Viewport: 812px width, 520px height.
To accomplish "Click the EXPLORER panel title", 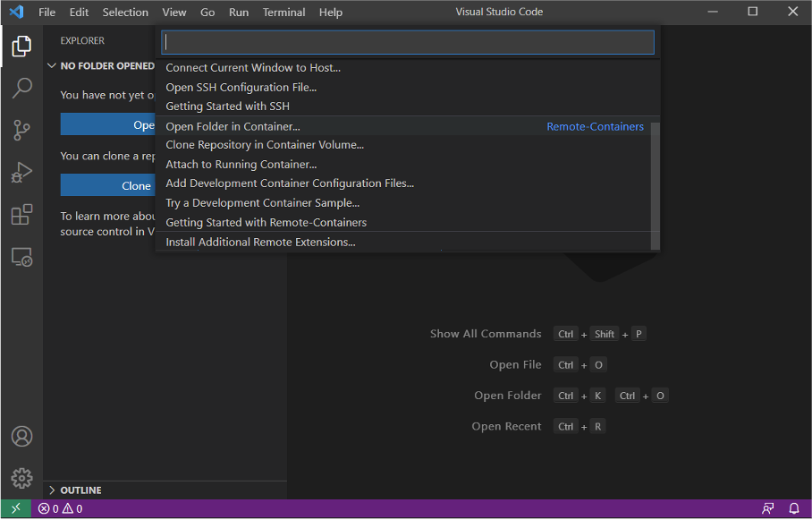I will (82, 40).
